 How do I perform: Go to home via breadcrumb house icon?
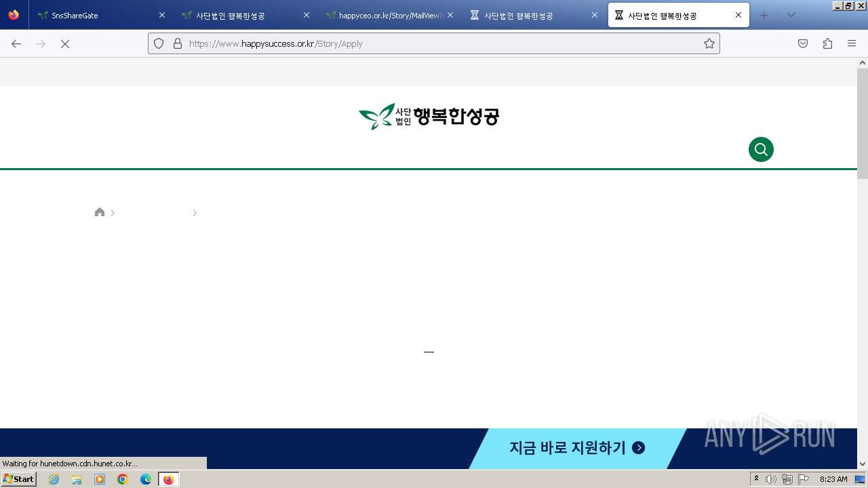point(100,212)
